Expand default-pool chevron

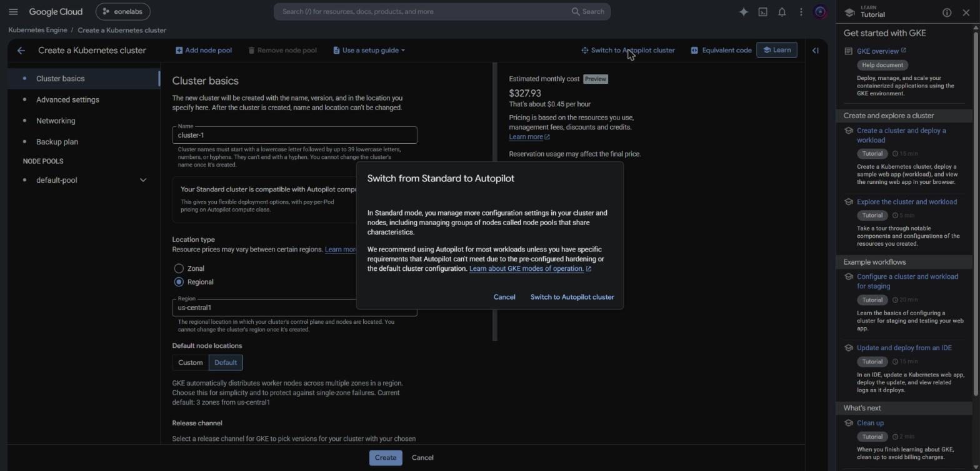[x=143, y=180]
